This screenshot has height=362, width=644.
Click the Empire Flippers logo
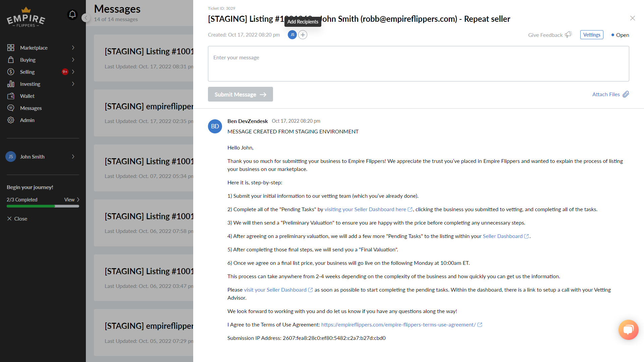26,17
